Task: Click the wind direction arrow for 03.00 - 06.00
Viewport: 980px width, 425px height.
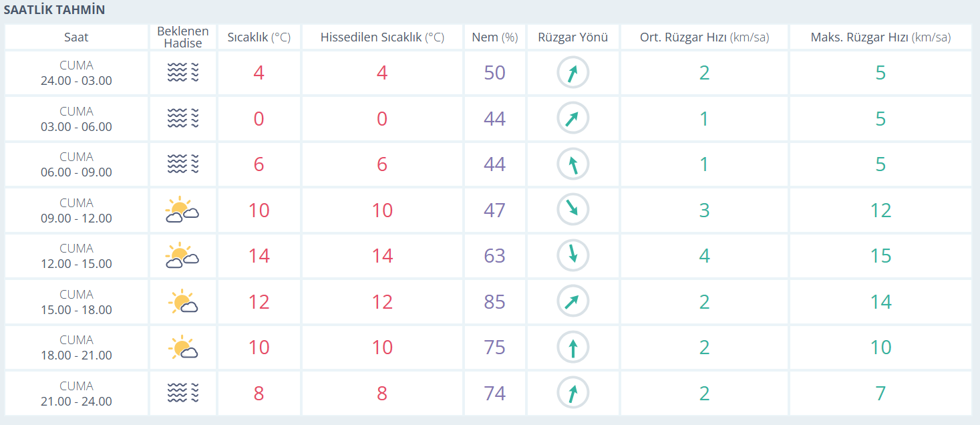Action: (573, 119)
